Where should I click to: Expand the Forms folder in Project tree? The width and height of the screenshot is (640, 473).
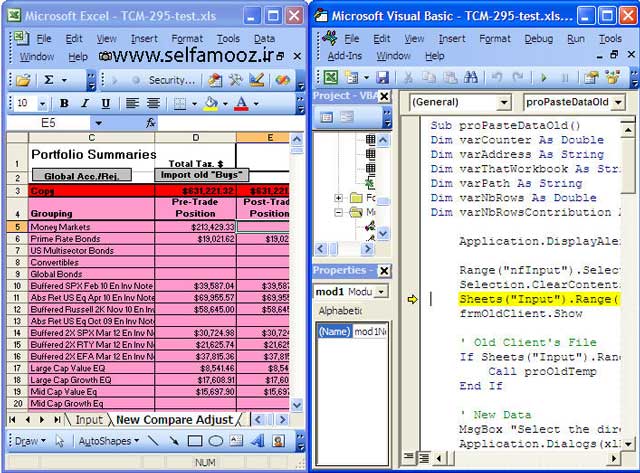338,198
